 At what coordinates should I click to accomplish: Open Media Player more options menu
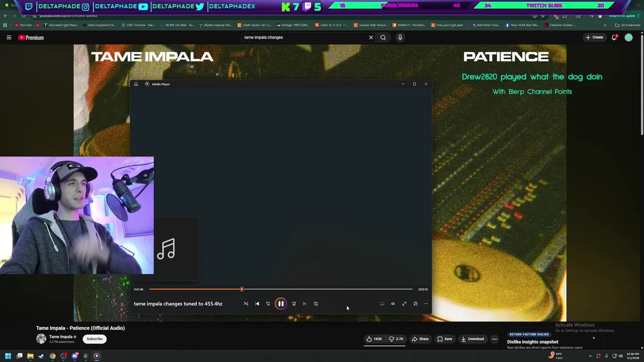click(x=426, y=304)
